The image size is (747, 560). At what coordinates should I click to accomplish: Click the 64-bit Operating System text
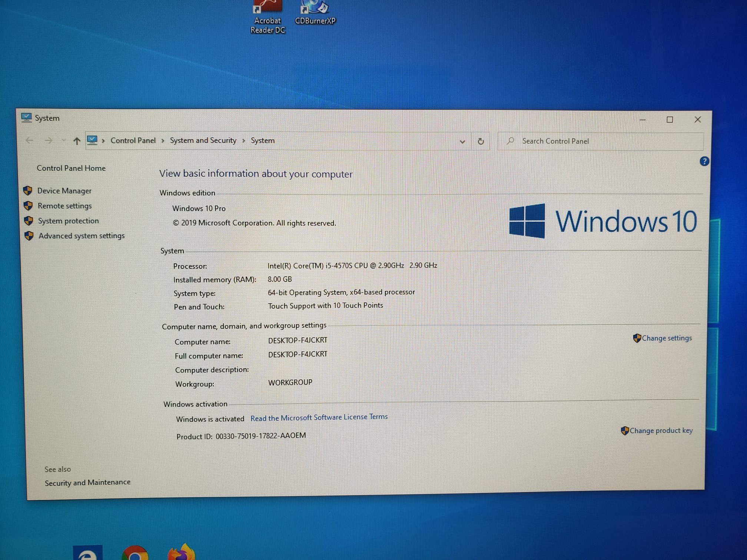point(341,292)
